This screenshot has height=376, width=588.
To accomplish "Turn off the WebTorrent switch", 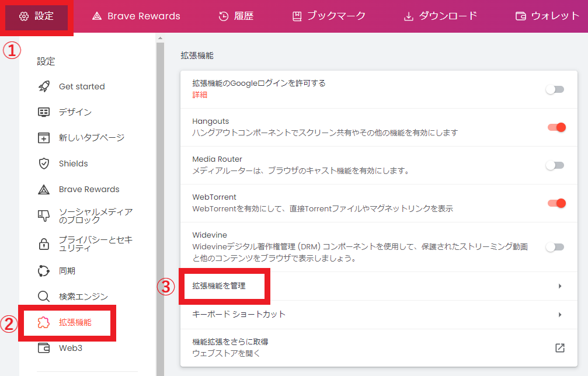I will 556,203.
